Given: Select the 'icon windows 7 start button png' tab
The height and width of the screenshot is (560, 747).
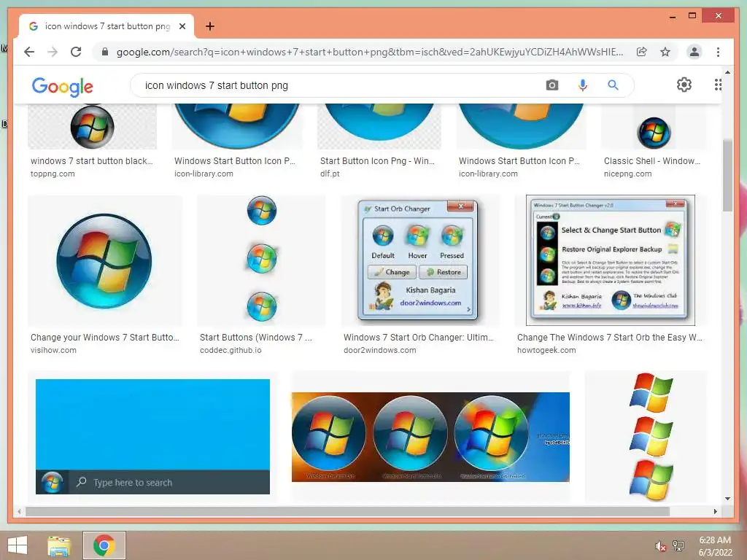Looking at the screenshot, I should click(x=107, y=26).
